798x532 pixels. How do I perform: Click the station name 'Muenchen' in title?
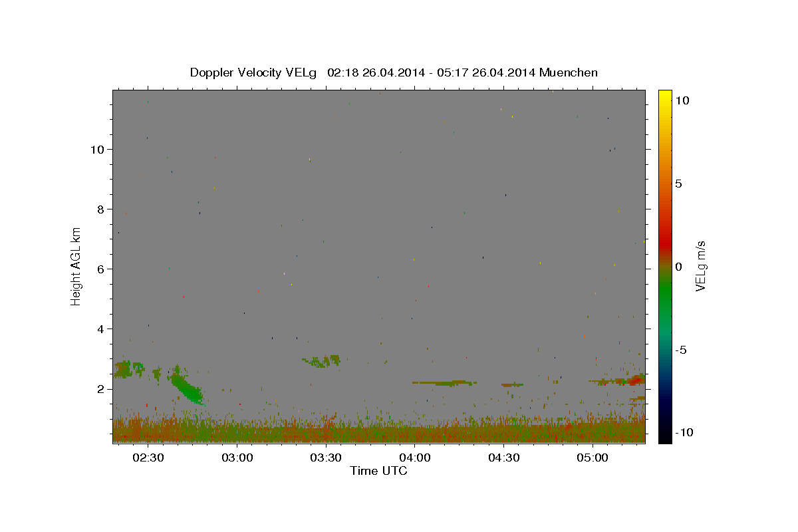pyautogui.click(x=569, y=72)
